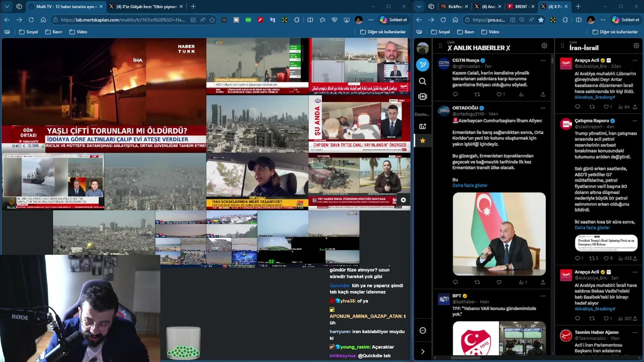Open extensions puzzle icon in left browser

click(x=297, y=20)
